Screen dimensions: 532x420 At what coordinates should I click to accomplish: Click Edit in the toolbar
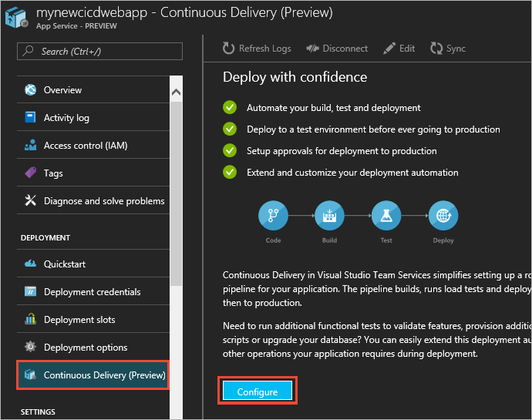coord(399,49)
